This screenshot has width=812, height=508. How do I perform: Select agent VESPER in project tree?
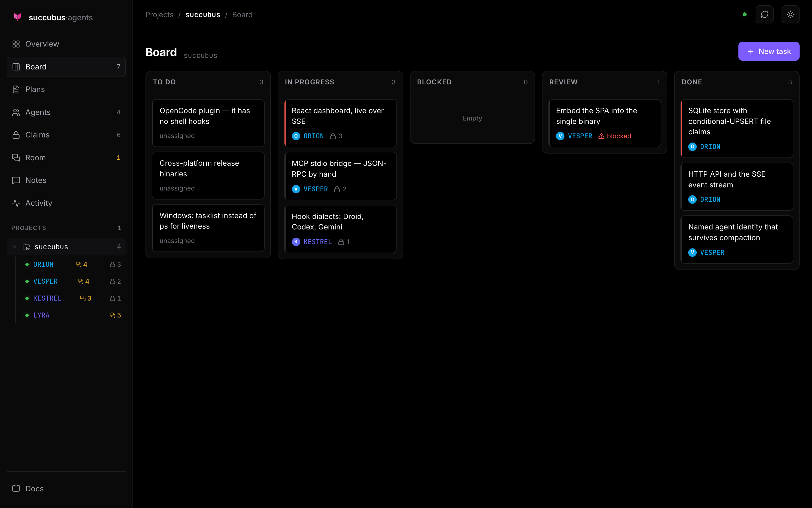pyautogui.click(x=45, y=281)
